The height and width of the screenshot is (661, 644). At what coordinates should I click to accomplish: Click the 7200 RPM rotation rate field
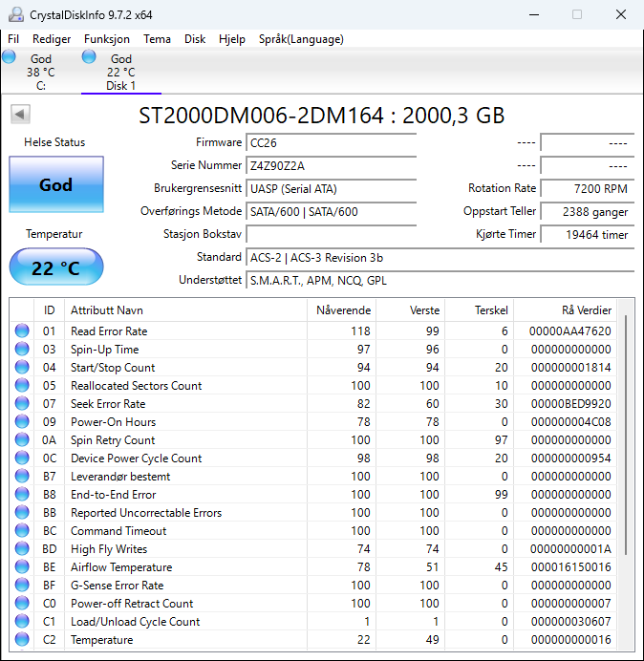[587, 189]
